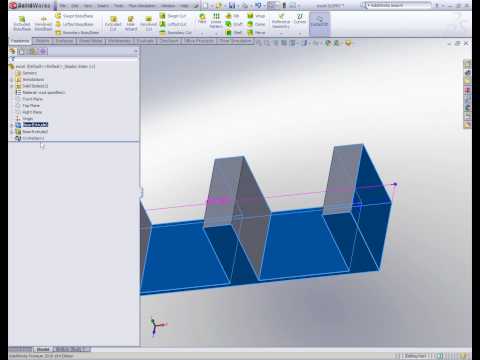Click the SolidWorks Search field
Image resolution: width=480 pixels, height=360 pixels.
(398, 6)
